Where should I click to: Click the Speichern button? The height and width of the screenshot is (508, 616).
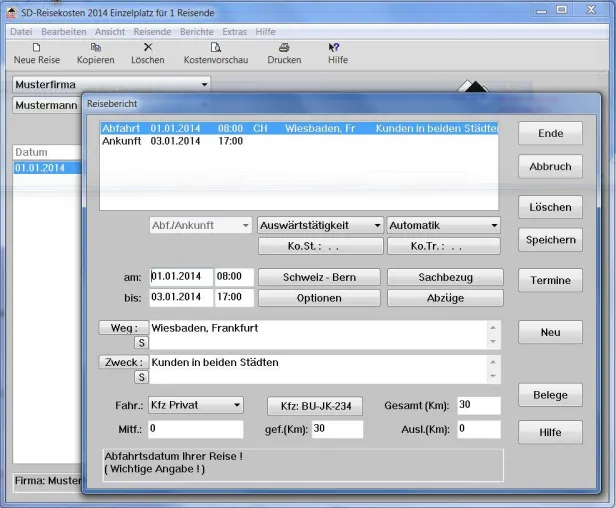tap(550, 240)
